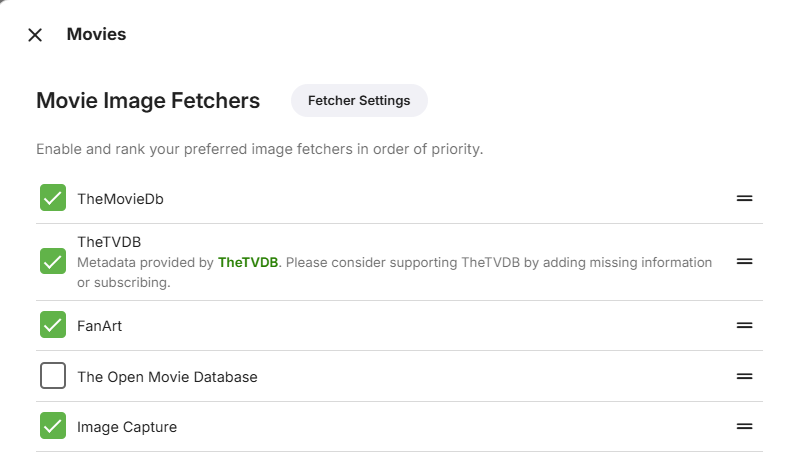Toggle the Image Capture checkbox
The width and height of the screenshot is (790, 473).
pos(53,427)
